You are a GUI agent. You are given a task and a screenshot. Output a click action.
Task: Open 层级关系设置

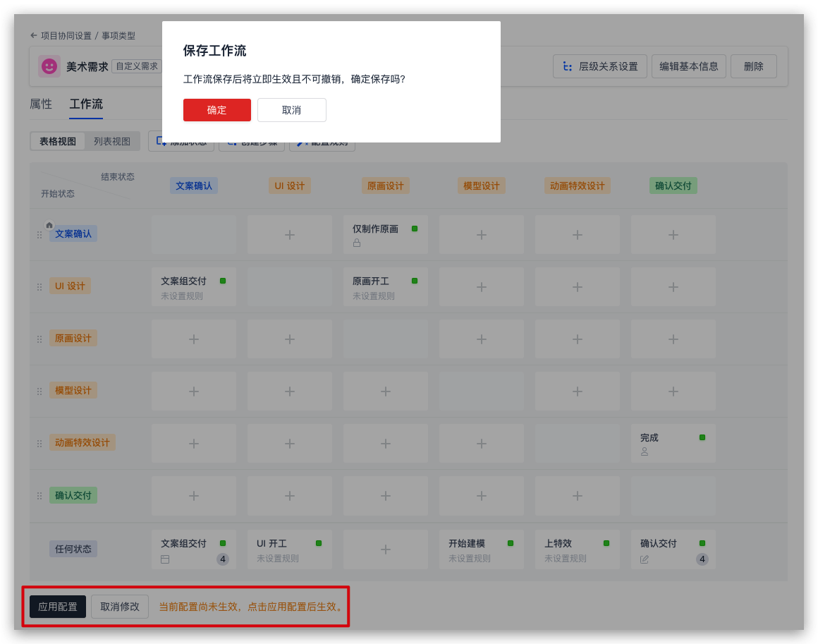[600, 66]
